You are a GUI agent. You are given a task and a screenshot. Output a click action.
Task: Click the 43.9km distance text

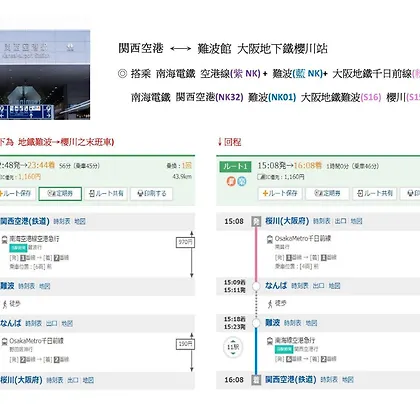(x=182, y=176)
